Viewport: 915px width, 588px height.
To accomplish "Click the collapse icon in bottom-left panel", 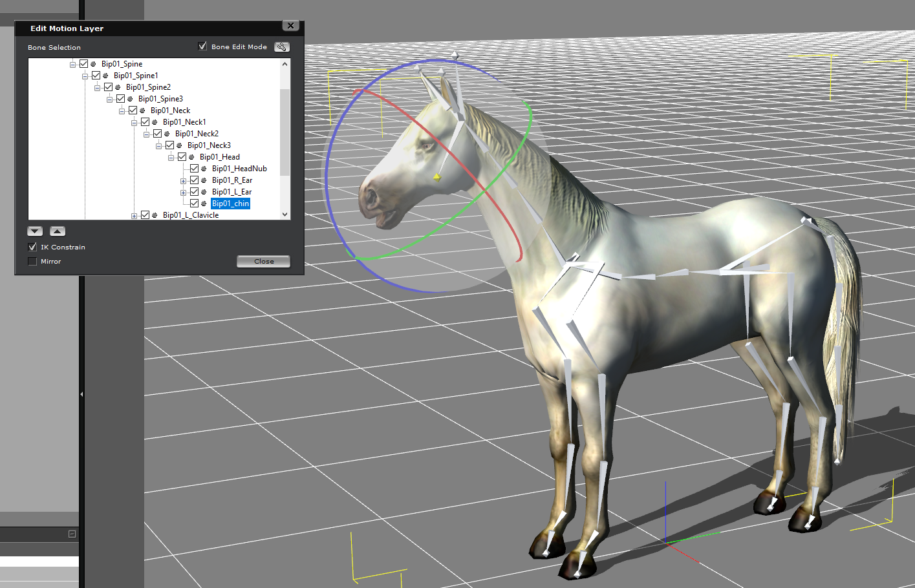I will tap(72, 534).
